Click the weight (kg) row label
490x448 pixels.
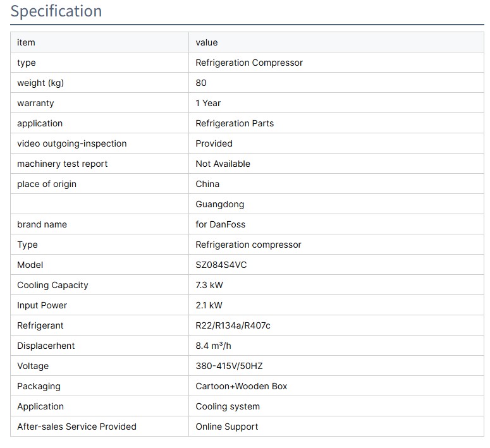click(x=40, y=83)
